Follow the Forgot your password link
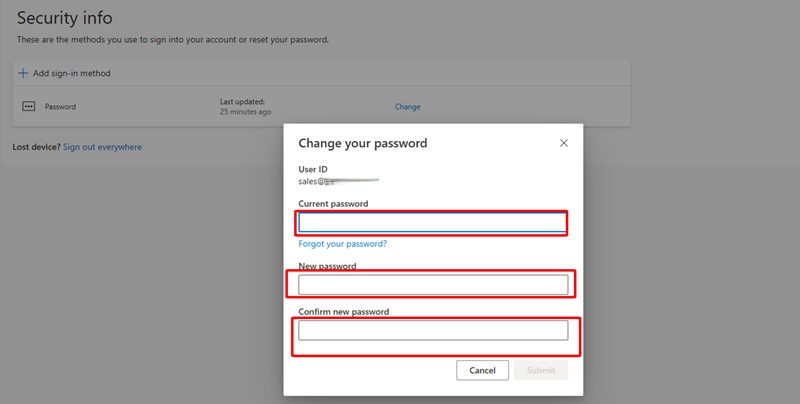Screen dimensions: 800x404 [x=342, y=244]
